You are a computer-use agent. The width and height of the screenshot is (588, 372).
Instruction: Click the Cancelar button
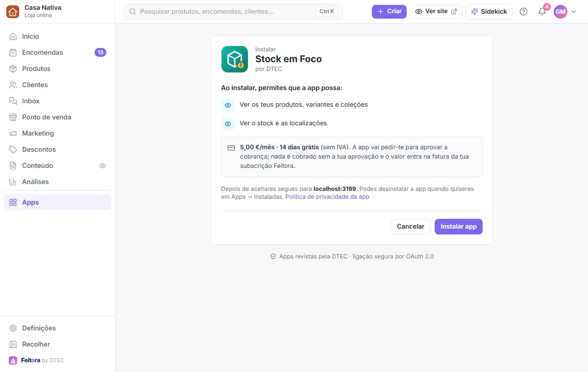click(x=411, y=227)
